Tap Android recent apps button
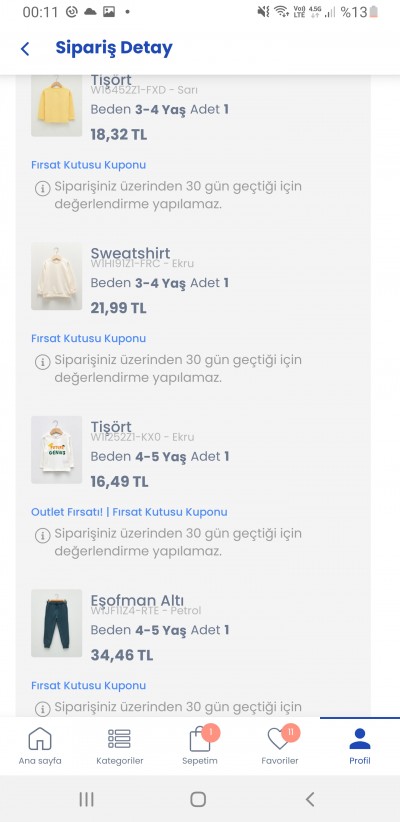Screen dimensions: 400x822 pos(87,799)
